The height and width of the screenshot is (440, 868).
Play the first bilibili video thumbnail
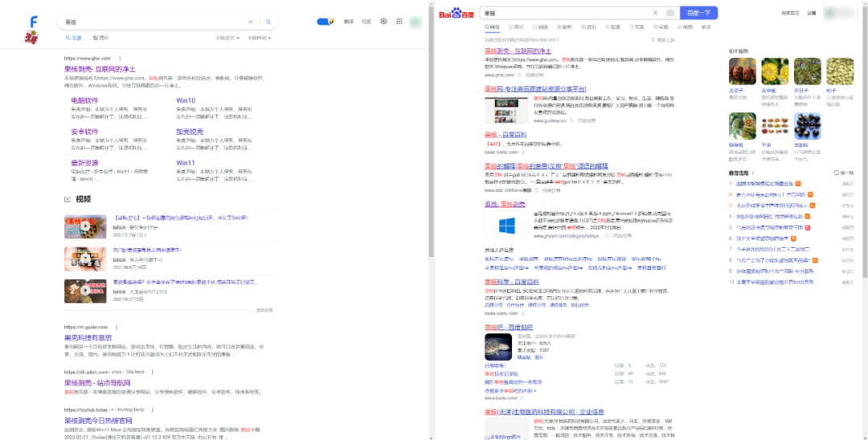point(85,226)
